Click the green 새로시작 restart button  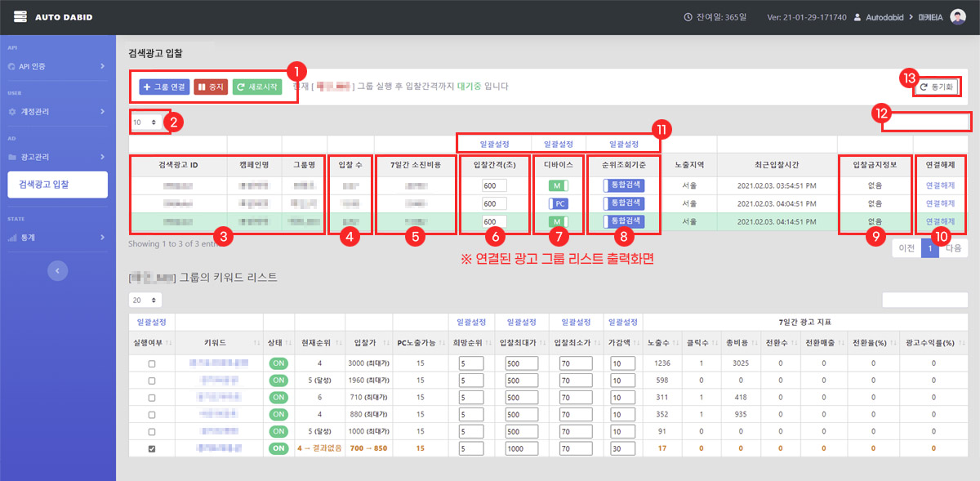click(256, 86)
